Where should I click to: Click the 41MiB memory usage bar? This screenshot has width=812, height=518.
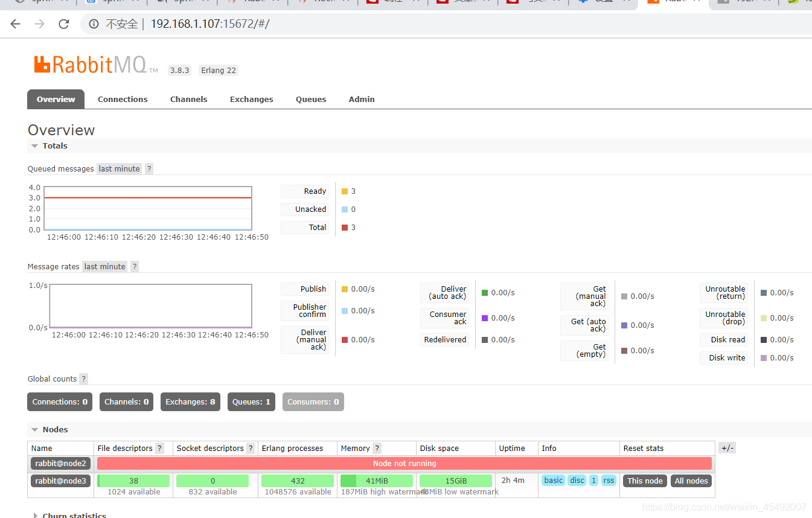(x=377, y=481)
